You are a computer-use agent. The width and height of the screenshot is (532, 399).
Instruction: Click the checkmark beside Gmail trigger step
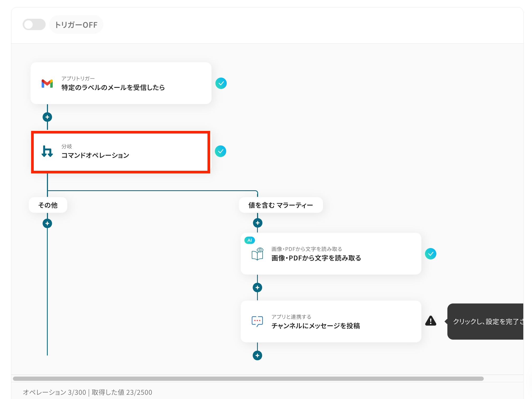221,83
